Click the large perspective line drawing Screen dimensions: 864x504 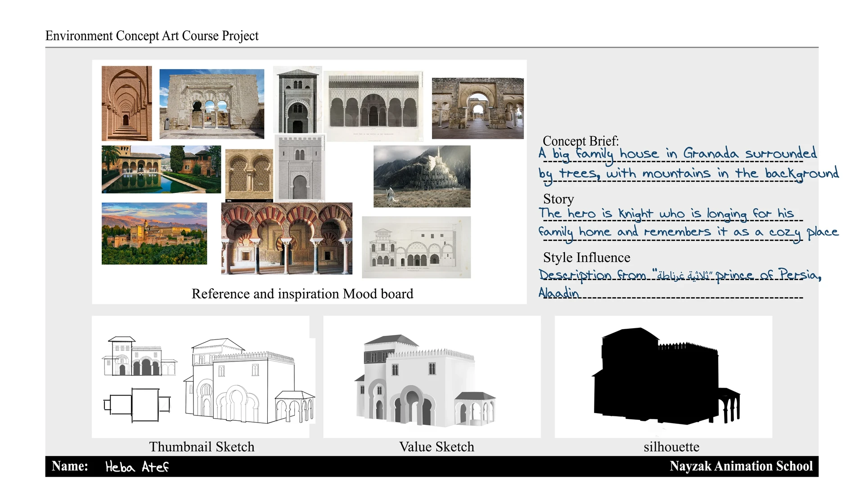click(x=248, y=381)
